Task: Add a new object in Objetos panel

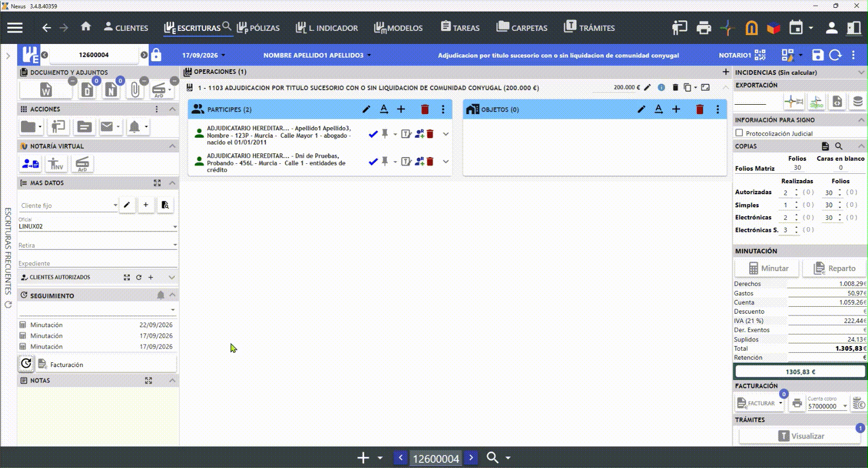Action: pos(676,109)
